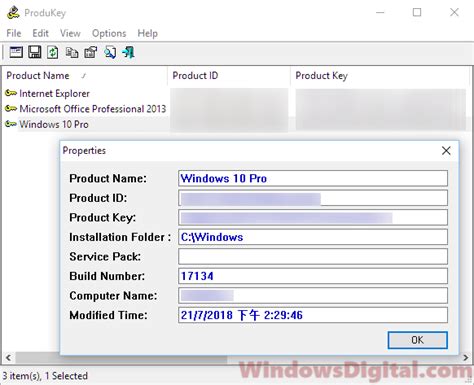Click the Exit toolbar icon
Viewport: 474px width, 385px height.
pos(128,52)
